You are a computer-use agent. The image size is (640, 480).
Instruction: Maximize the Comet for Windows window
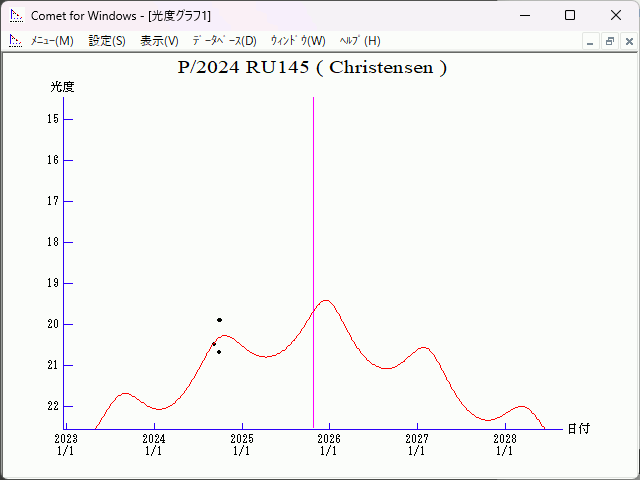click(570, 15)
